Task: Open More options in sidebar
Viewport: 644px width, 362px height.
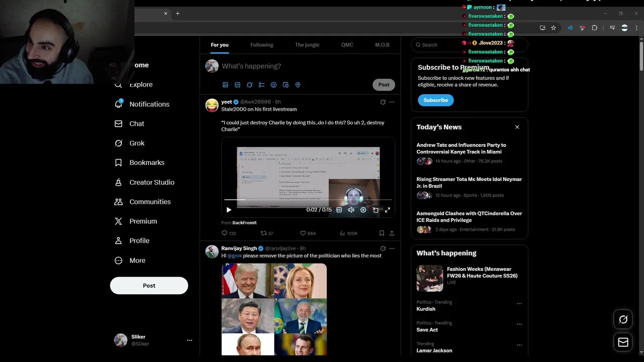Action: (x=130, y=260)
